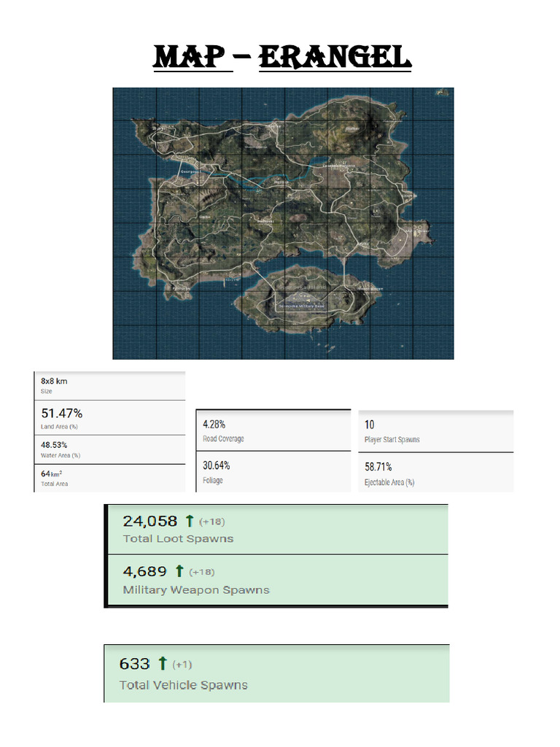Click the Georgopol label on the map
The height and width of the screenshot is (747, 560).
pos(190,171)
